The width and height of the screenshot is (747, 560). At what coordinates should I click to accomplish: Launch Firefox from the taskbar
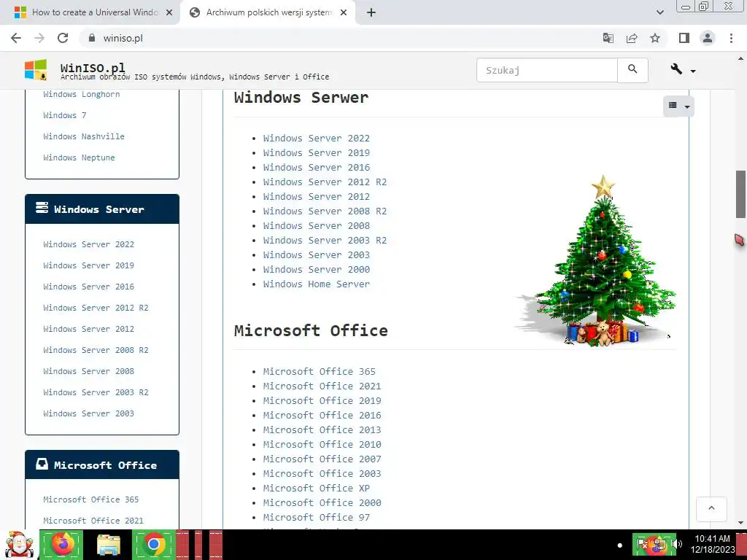62,545
